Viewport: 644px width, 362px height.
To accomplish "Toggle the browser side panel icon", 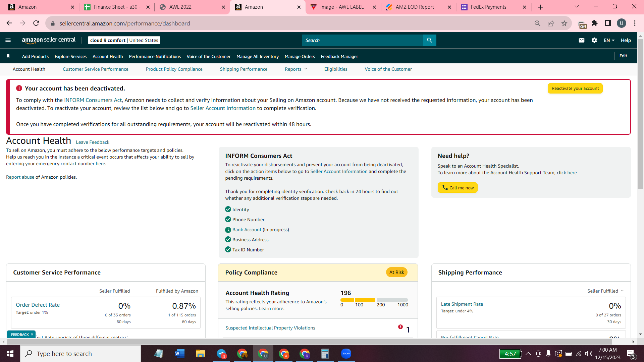I will pos(608,23).
